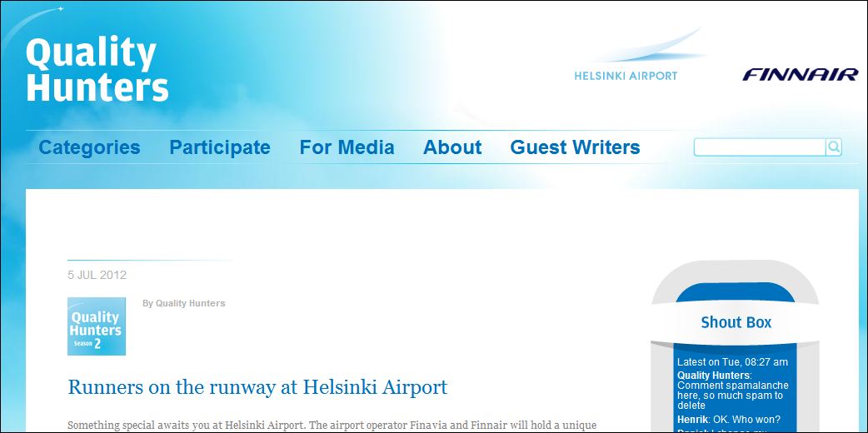Click the Quality Hunters Season 2 avatar

point(97,326)
